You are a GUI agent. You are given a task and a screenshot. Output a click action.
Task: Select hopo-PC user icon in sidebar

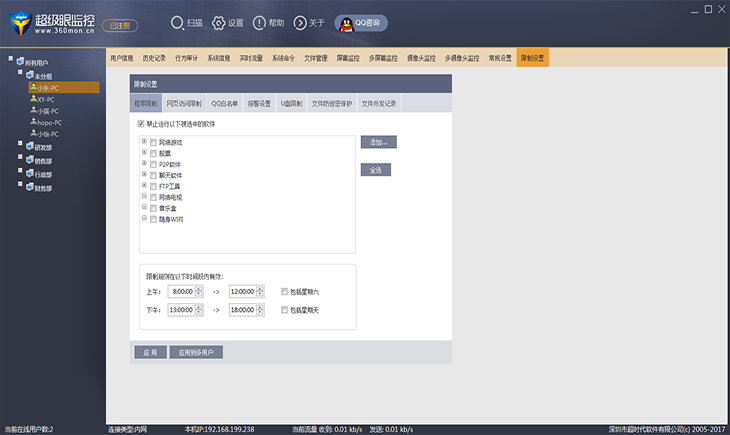(33, 122)
